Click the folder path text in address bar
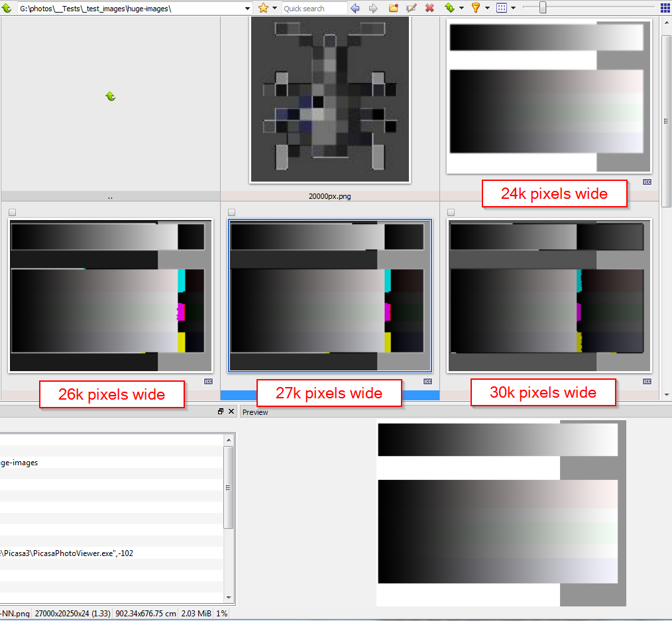672x621 pixels. tap(95, 9)
